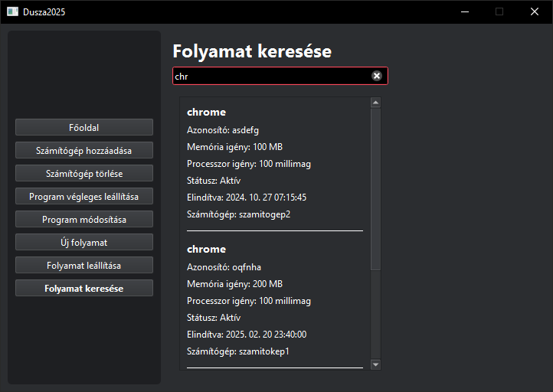Click 'Memória igény: 100 MB'

click(234, 147)
